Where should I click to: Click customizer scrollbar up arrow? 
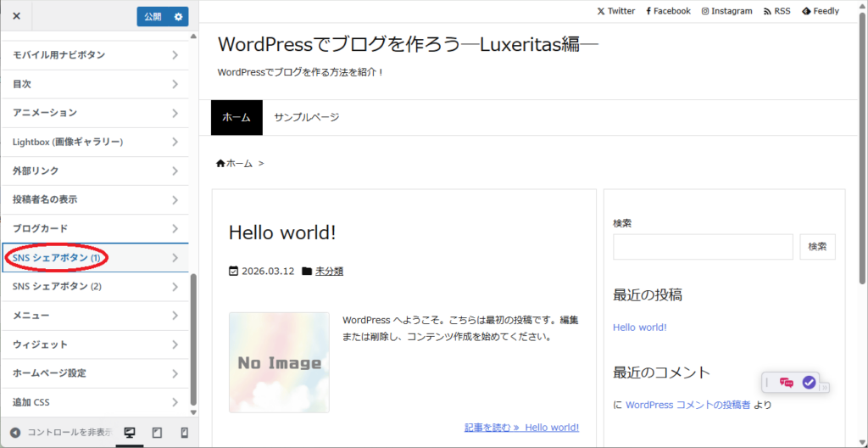(x=193, y=36)
